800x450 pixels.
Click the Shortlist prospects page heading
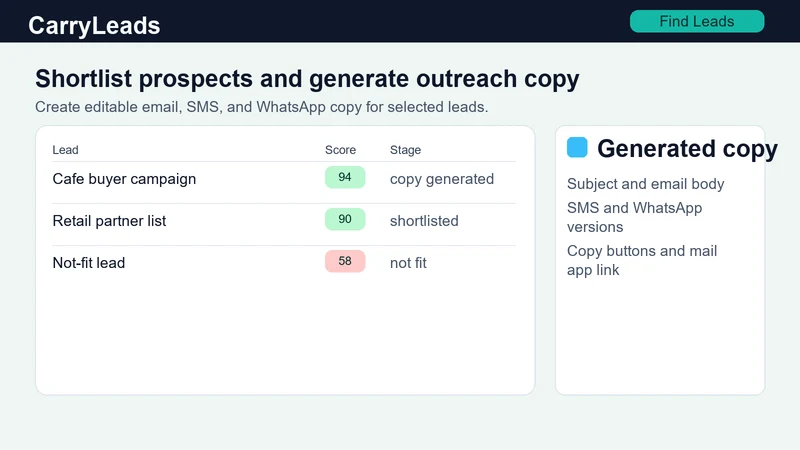pos(307,79)
